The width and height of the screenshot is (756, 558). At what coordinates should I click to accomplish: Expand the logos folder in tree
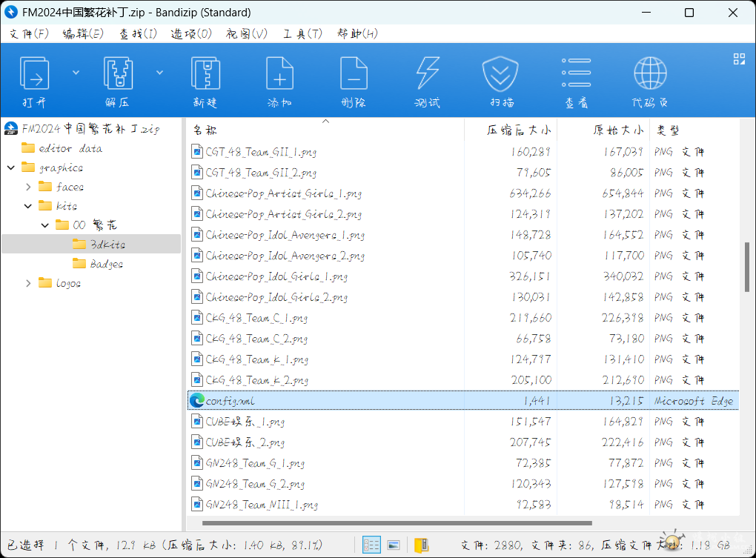pyautogui.click(x=28, y=283)
